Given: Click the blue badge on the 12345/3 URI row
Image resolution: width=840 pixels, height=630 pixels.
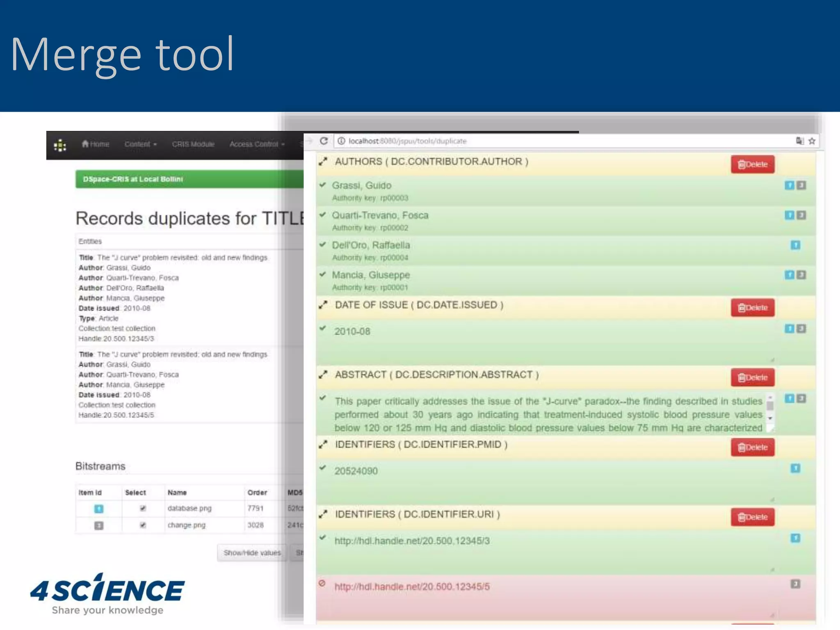Looking at the screenshot, I should (x=795, y=538).
